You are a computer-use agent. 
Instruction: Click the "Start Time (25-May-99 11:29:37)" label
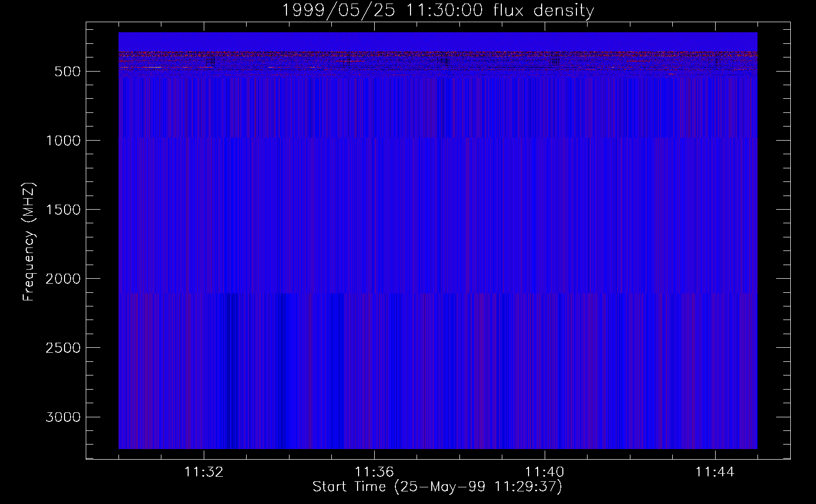click(x=437, y=487)
